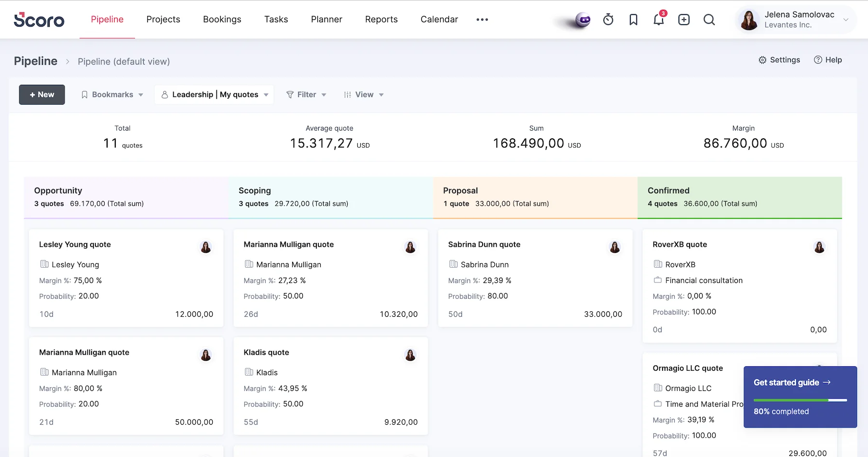
Task: Click owner avatar on RoverXB quote card
Action: pyautogui.click(x=819, y=247)
